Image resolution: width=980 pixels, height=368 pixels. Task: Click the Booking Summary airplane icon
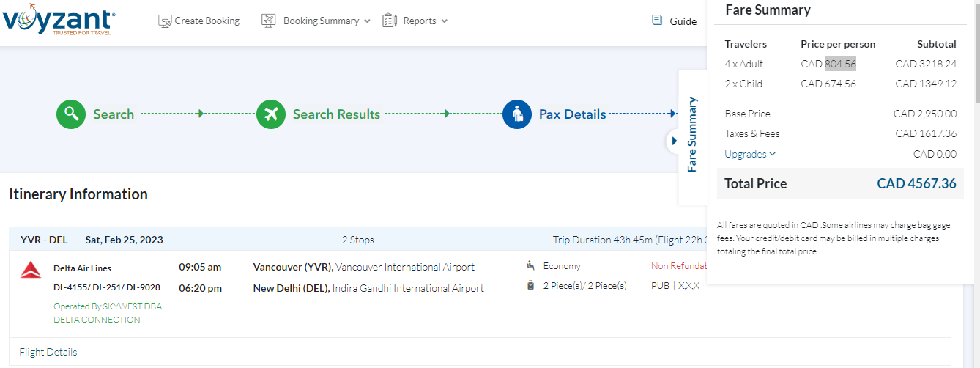[269, 21]
